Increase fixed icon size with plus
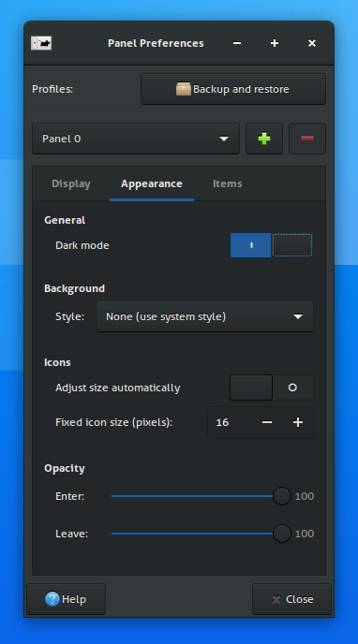Screen dimensions: 358x644 click(x=298, y=422)
